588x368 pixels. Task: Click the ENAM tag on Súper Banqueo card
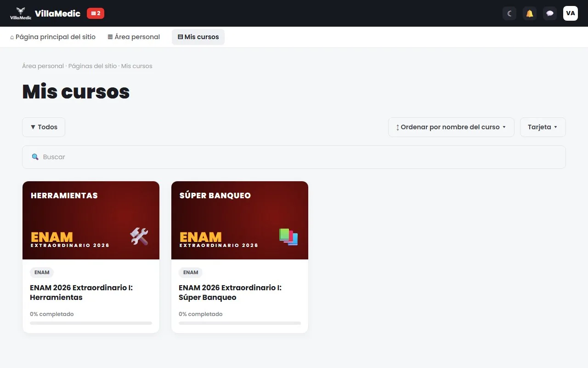(x=191, y=272)
